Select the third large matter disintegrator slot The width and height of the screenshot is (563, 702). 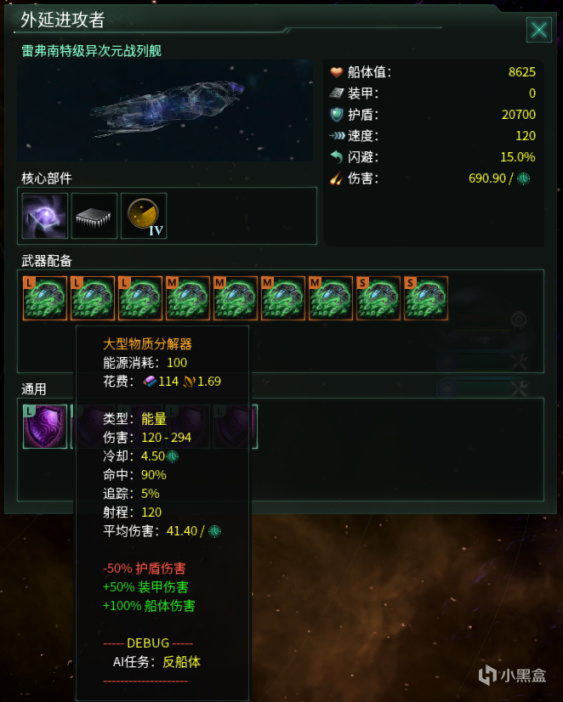[140, 298]
